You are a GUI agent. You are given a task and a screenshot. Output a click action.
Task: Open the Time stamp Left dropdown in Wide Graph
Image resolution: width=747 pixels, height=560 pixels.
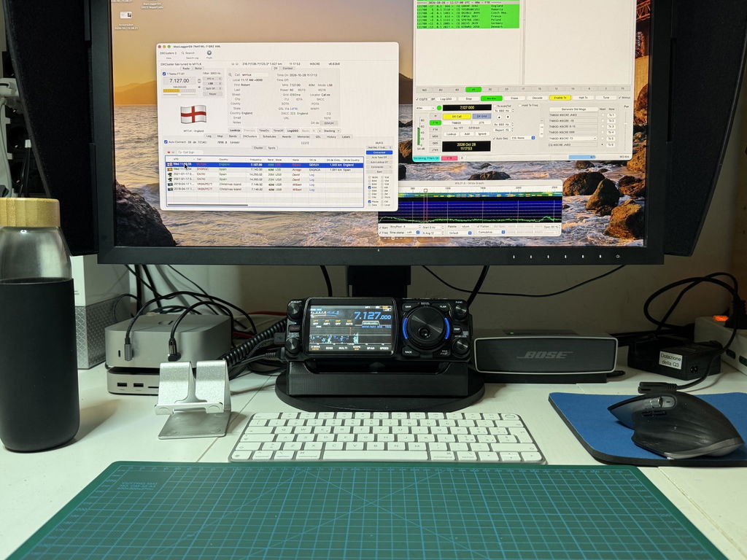point(413,233)
